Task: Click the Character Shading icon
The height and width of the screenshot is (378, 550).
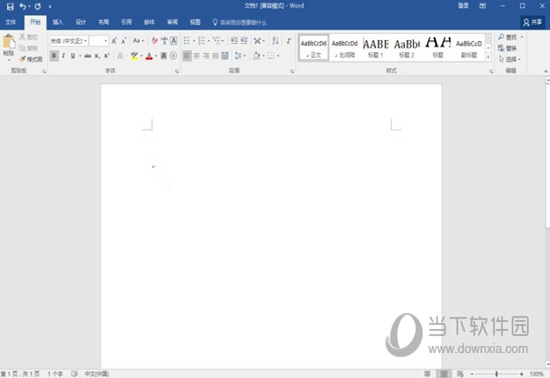Action: coord(163,56)
